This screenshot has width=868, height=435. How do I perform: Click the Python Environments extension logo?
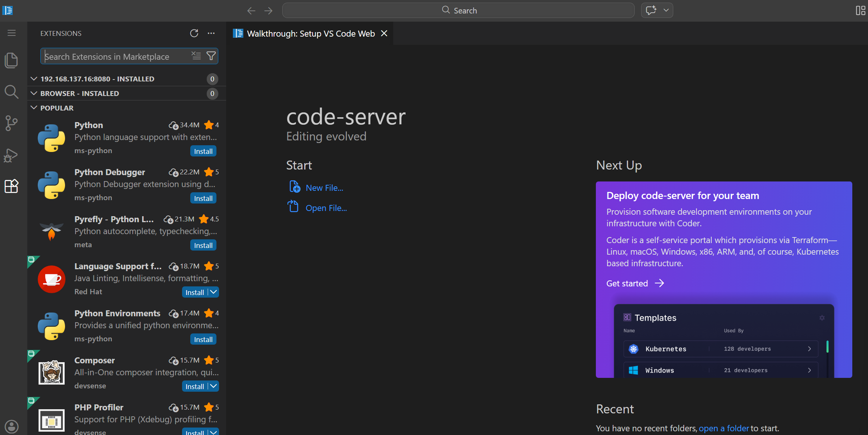[x=52, y=326]
